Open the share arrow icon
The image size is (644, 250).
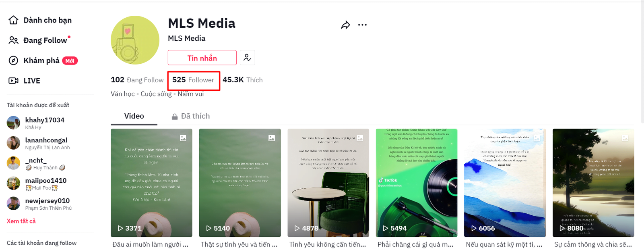pos(345,25)
